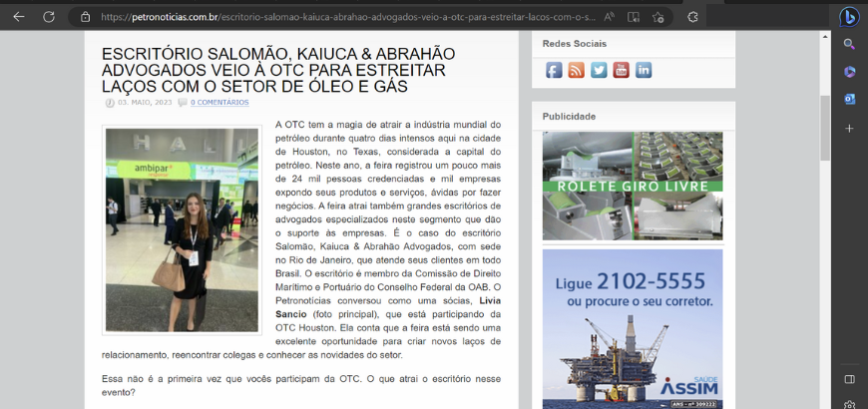Open the Twitter profile icon
This screenshot has width=868, height=409.
[x=599, y=70]
